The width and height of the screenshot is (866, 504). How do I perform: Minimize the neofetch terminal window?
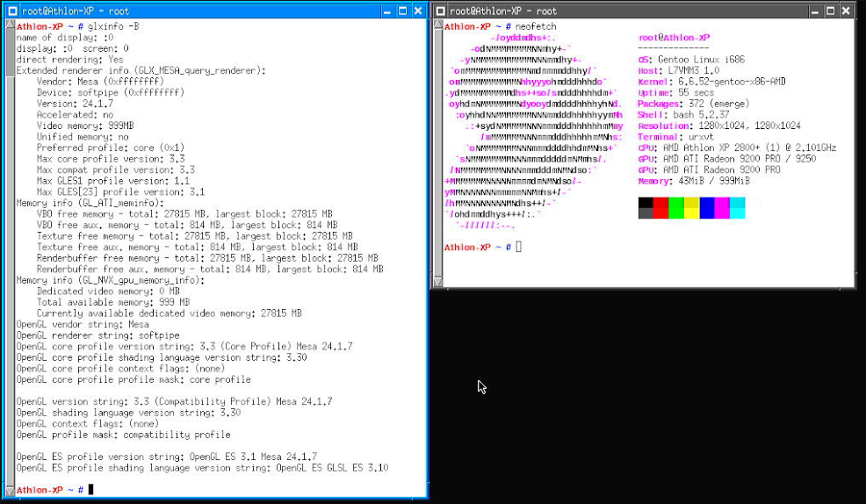tap(815, 11)
